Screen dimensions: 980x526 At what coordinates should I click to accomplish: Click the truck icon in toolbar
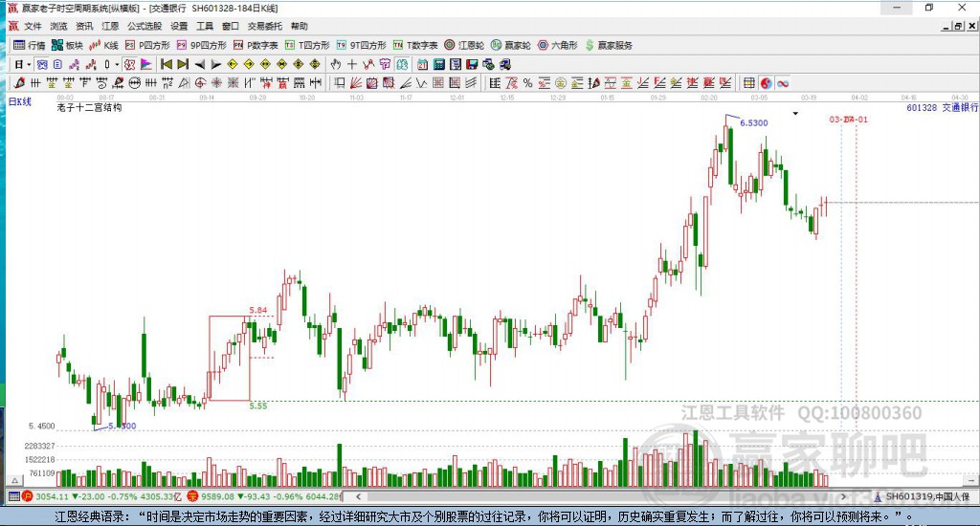pos(504,64)
